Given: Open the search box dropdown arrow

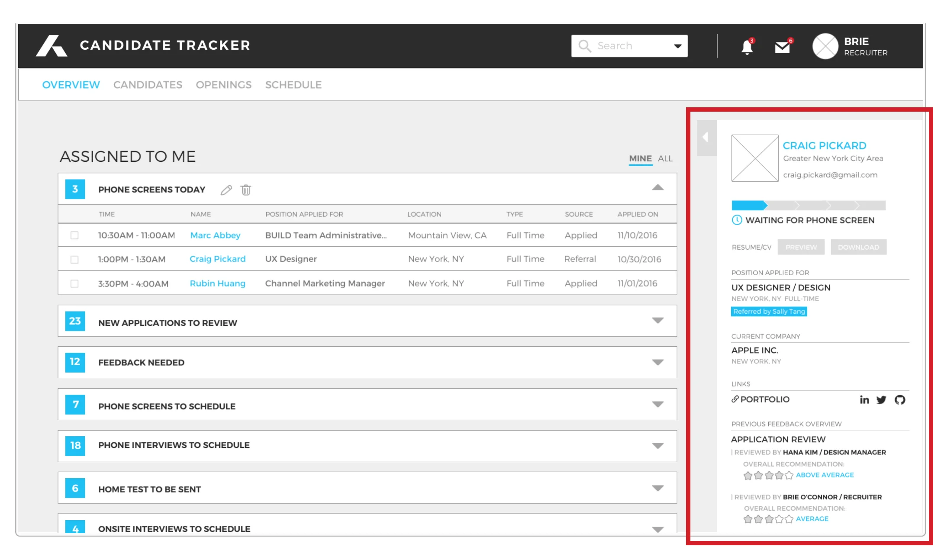Looking at the screenshot, I should click(x=677, y=46).
